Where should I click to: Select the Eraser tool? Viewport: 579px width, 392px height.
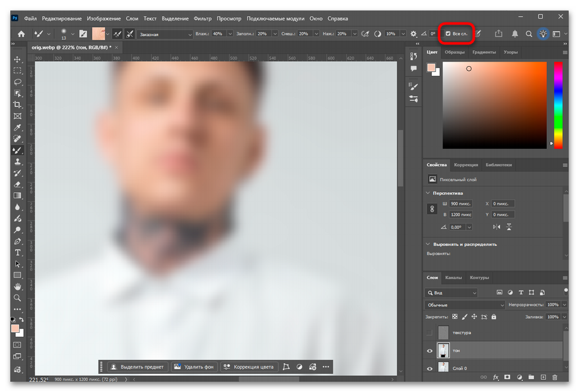[17, 184]
